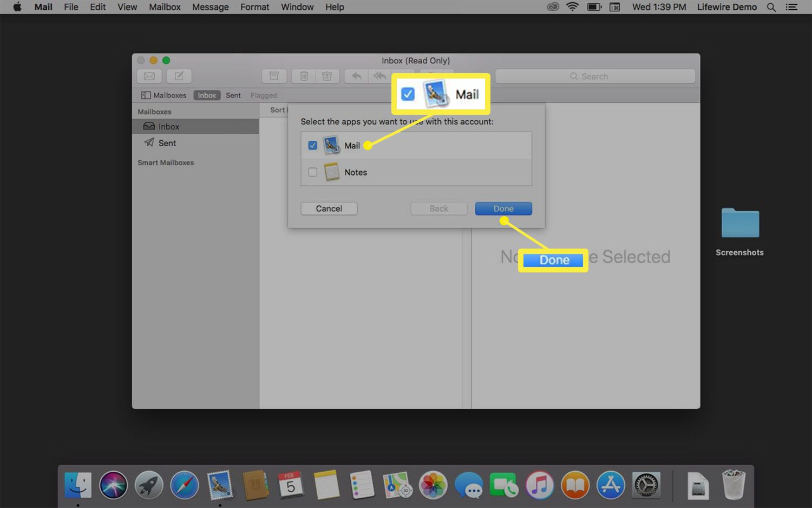Compose a new message with pencil icon
Screen dimensions: 812x508
(179, 76)
